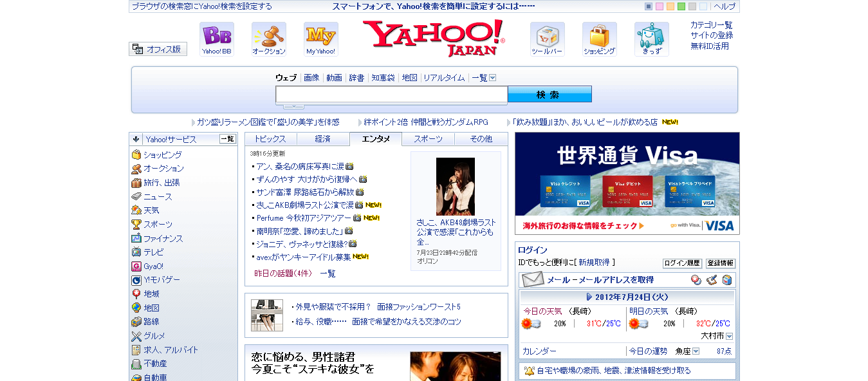This screenshot has height=381, width=868.
Task: Select the その他 tab
Action: [x=481, y=139]
